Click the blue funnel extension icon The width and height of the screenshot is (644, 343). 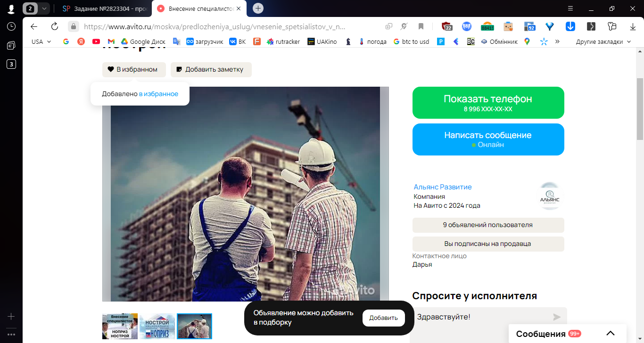[550, 26]
